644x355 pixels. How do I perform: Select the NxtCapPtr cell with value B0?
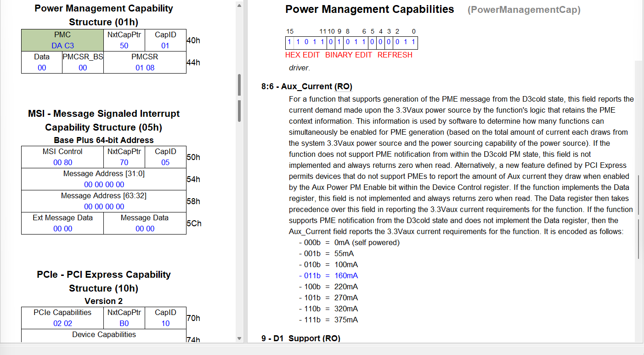(124, 318)
